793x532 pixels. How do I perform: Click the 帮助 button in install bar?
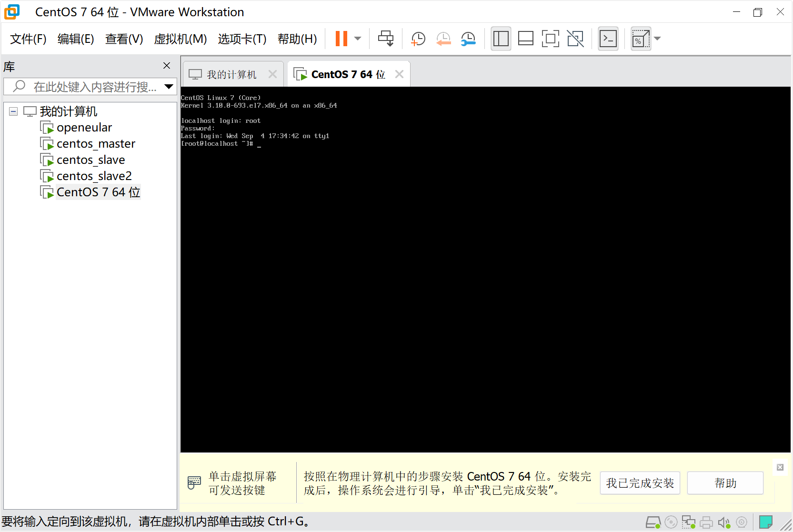point(725,483)
